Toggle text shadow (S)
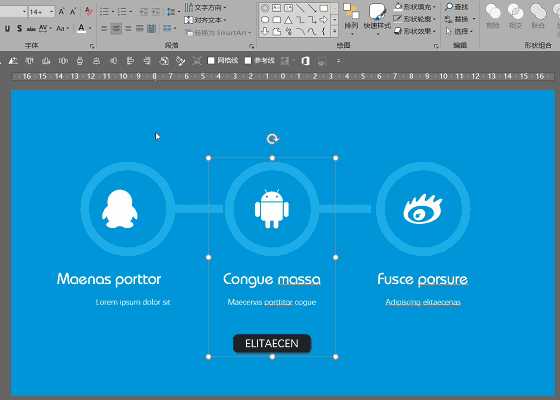This screenshot has width=560, height=400. pyautogui.click(x=19, y=28)
